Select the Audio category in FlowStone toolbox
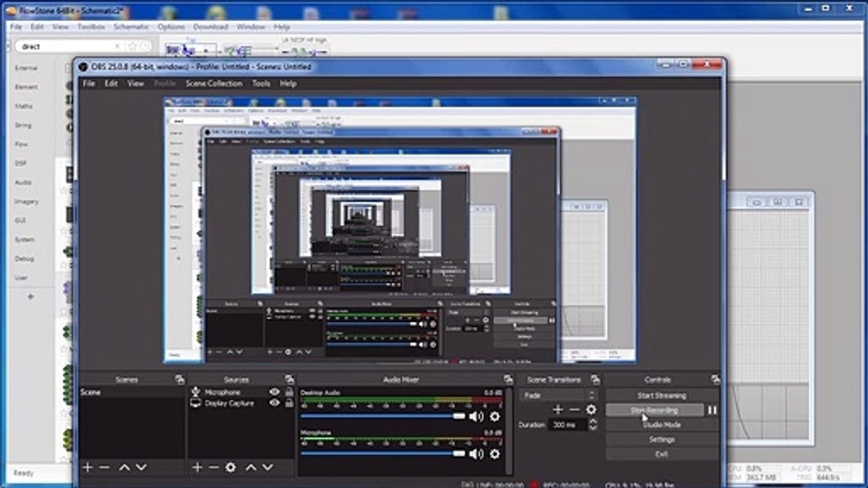868x488 pixels. tap(23, 182)
